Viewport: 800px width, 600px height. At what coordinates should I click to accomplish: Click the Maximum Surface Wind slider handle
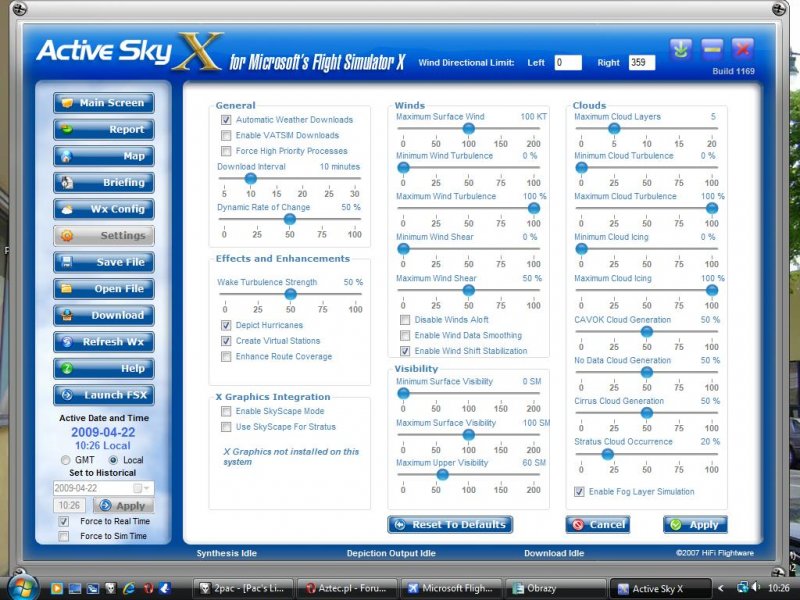coord(468,128)
